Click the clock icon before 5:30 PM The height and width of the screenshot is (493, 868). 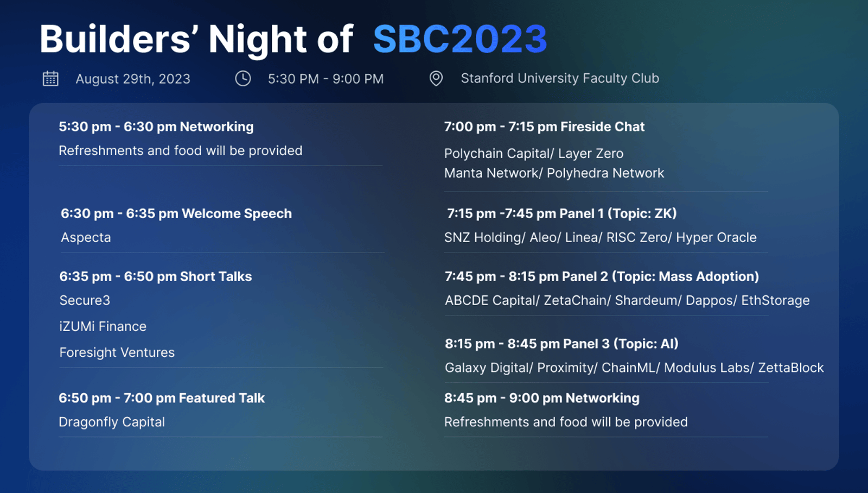(x=243, y=79)
